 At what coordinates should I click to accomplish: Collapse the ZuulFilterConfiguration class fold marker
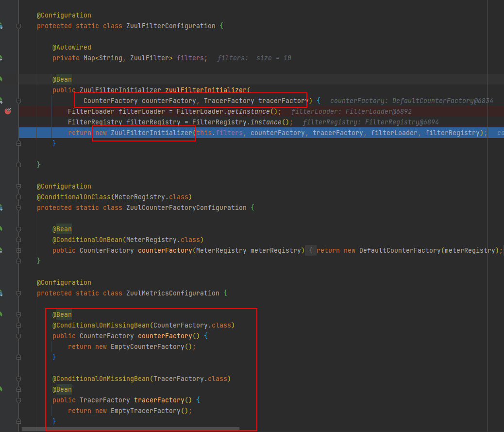[x=18, y=26]
